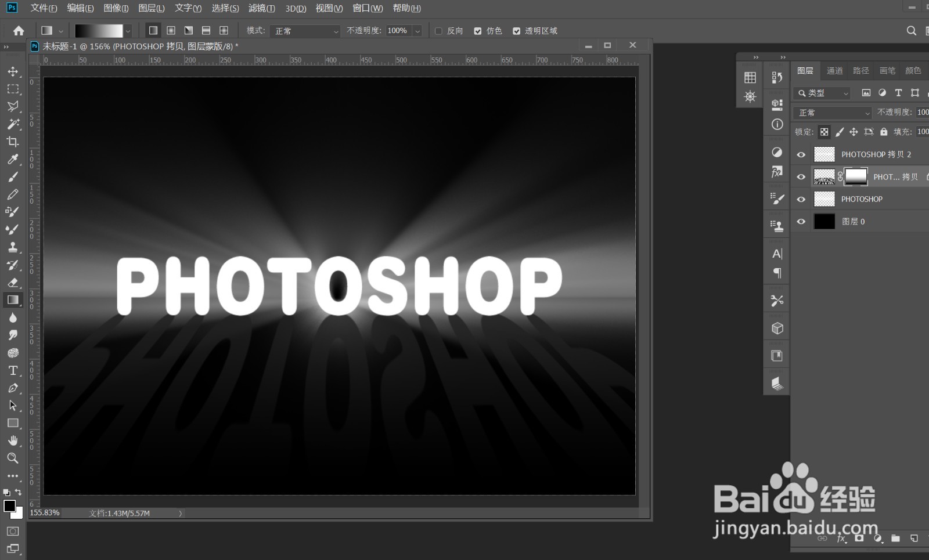Swap foreground and background colors arrow
The height and width of the screenshot is (560, 929).
click(19, 492)
